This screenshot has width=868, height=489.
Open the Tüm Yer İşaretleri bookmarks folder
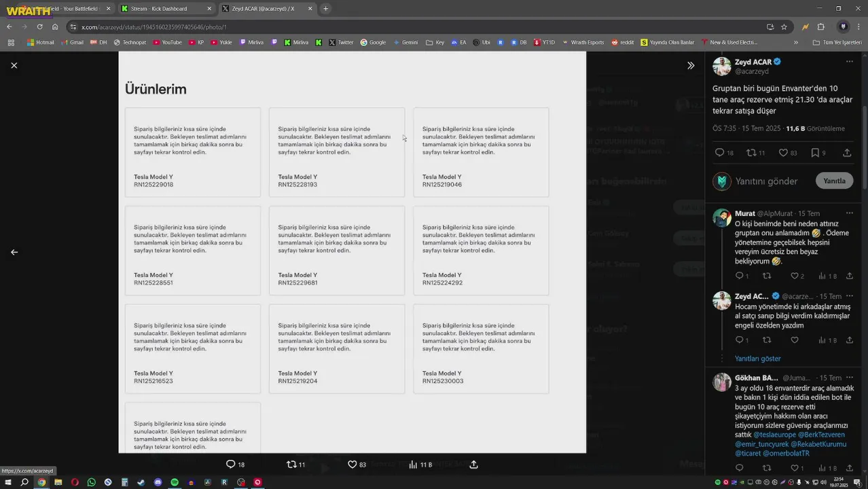point(837,42)
